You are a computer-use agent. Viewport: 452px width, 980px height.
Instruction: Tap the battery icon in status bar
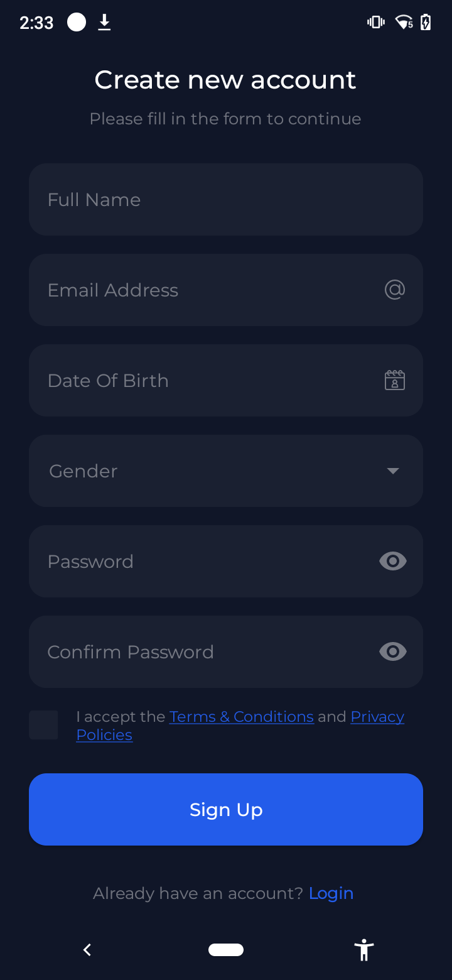pyautogui.click(x=426, y=23)
